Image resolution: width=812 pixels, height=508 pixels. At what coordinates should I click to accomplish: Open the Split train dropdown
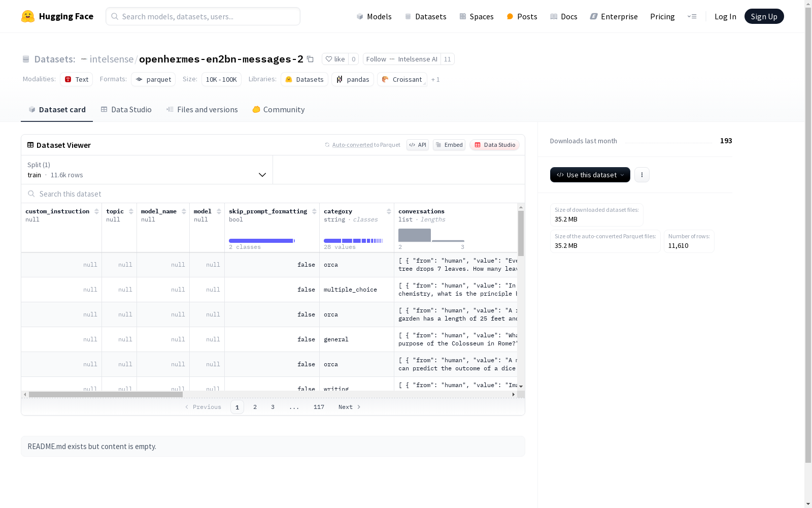pyautogui.click(x=147, y=170)
